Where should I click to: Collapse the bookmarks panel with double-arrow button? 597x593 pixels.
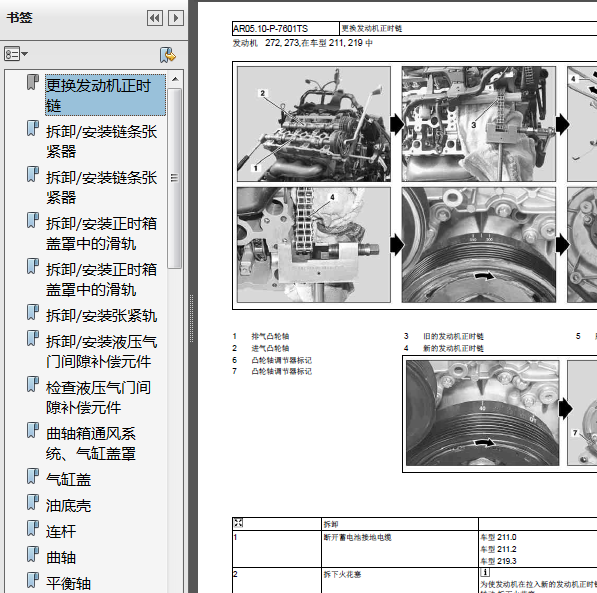click(x=155, y=18)
